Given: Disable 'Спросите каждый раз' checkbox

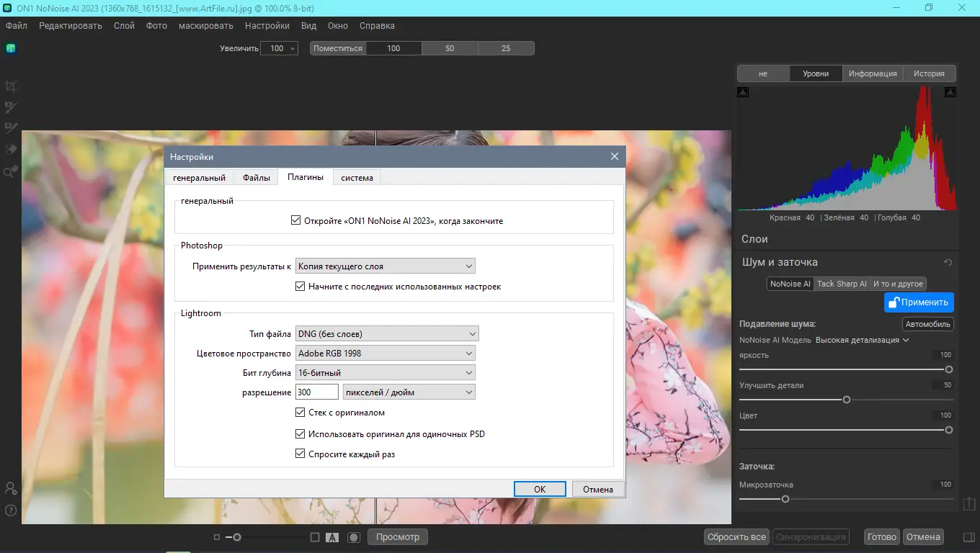Looking at the screenshot, I should pyautogui.click(x=300, y=454).
